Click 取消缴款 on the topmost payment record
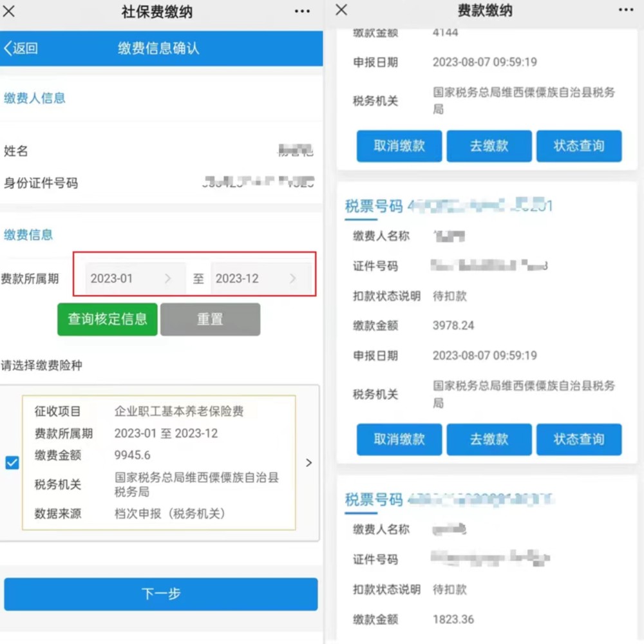 pos(399,146)
